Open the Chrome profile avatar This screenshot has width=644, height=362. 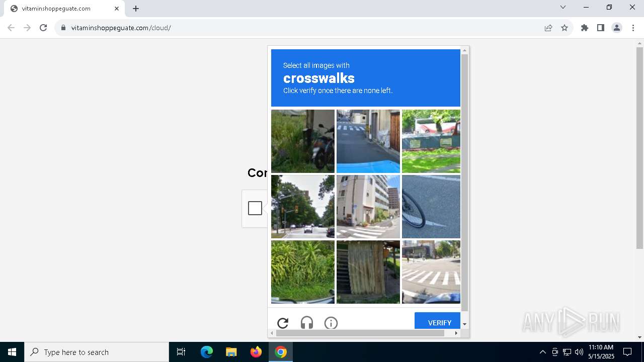click(617, 28)
